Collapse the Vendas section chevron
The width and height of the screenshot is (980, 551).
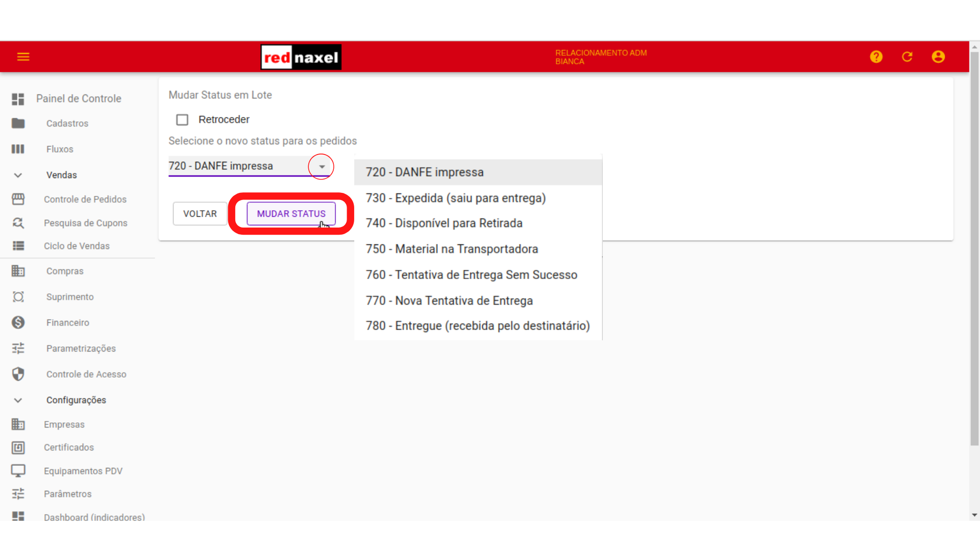point(18,175)
